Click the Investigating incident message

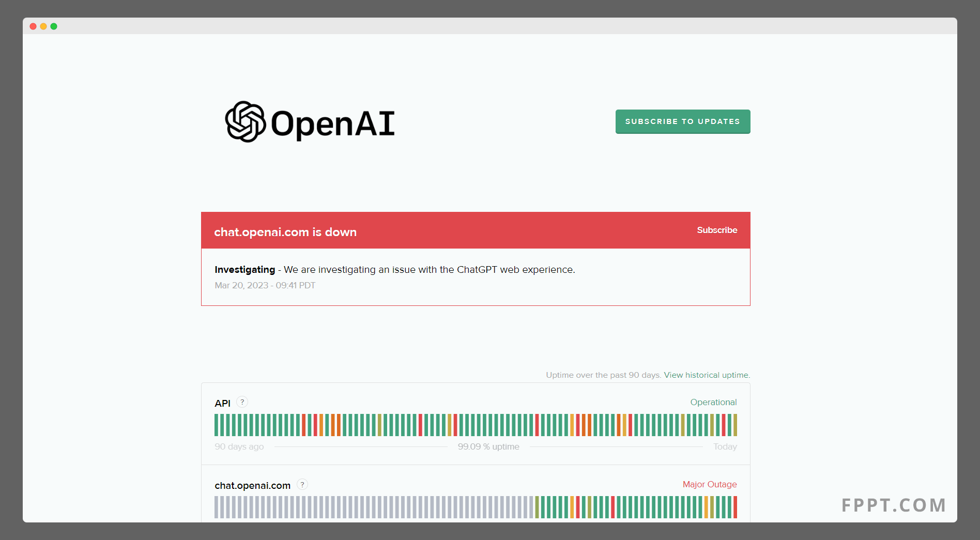[x=395, y=269]
